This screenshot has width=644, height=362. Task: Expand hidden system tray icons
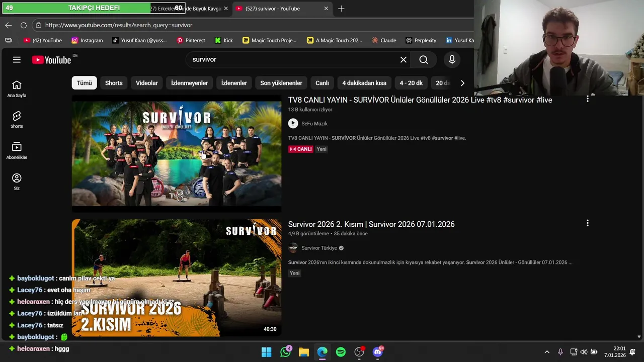pos(547,352)
